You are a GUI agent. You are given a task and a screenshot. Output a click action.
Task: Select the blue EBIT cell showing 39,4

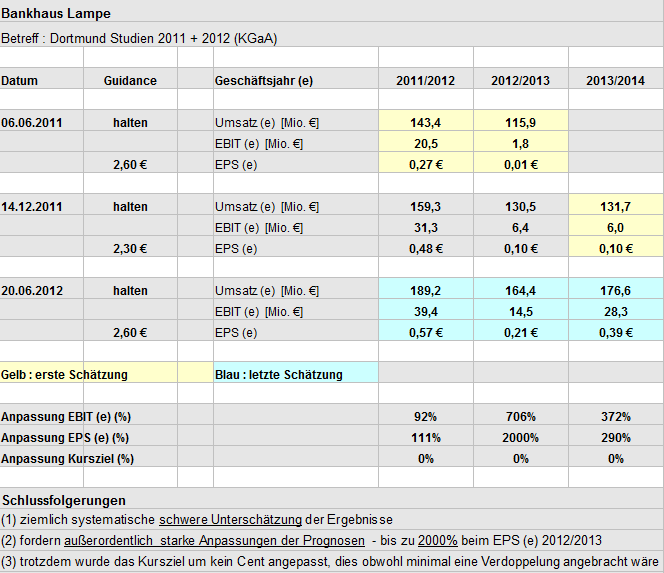tap(426, 312)
